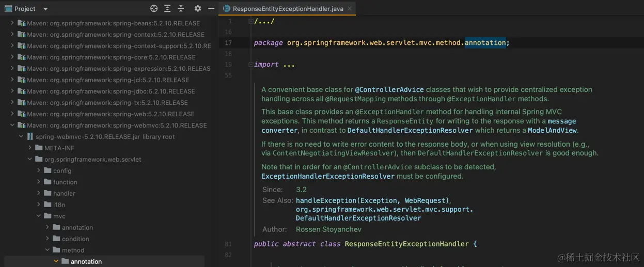Expand the handler package
This screenshot has height=267, width=644.
pyautogui.click(x=39, y=193)
